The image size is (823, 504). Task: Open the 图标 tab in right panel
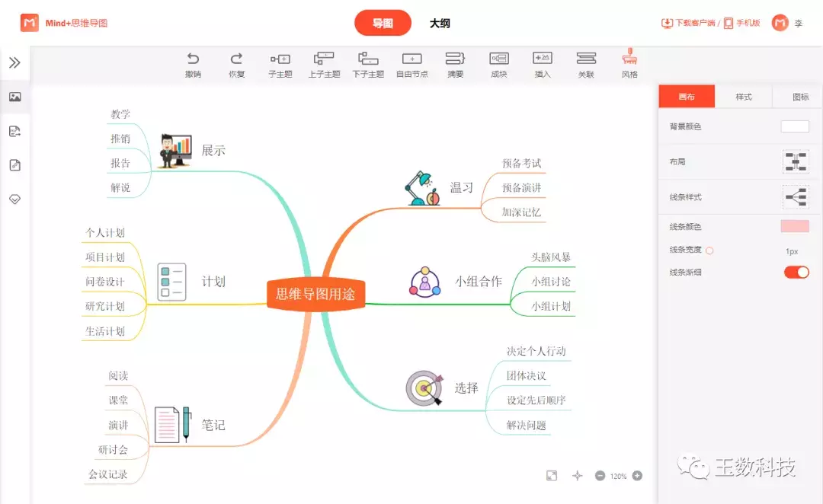click(800, 97)
